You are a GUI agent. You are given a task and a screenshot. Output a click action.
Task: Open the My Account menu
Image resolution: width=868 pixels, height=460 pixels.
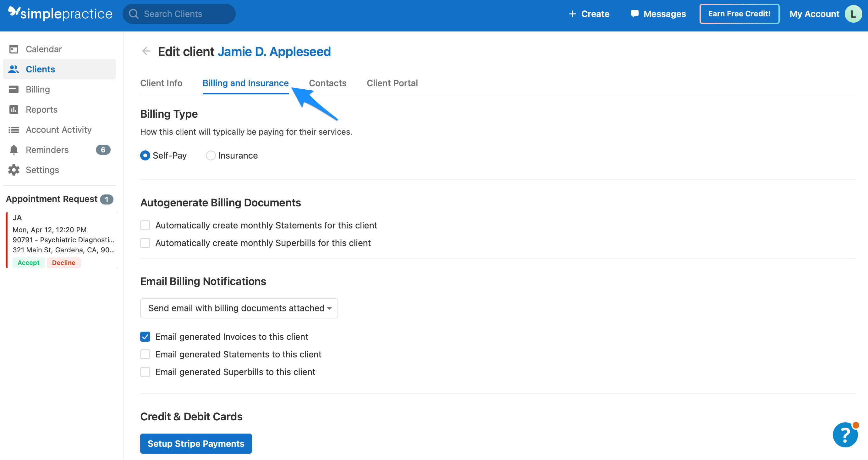(815, 14)
